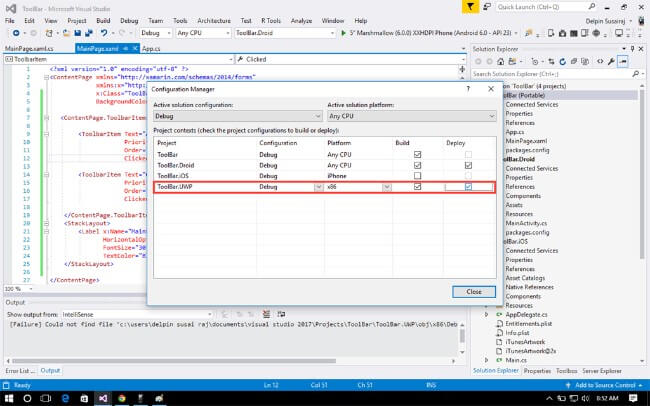This screenshot has height=406, width=650.
Task: Open the Any CPU platform toolbar dropdown
Action: 203,33
